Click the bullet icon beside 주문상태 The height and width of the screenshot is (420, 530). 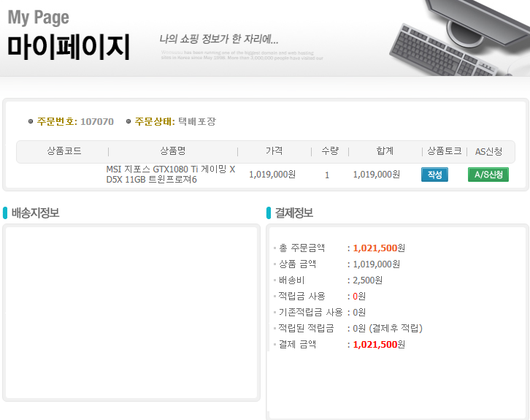(x=128, y=121)
